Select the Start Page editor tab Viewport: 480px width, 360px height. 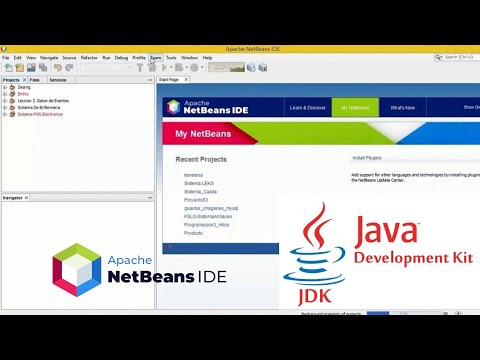pyautogui.click(x=169, y=80)
